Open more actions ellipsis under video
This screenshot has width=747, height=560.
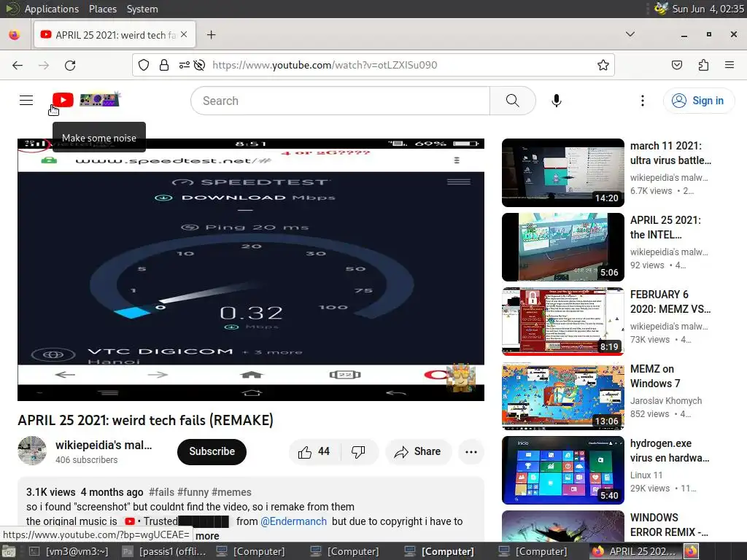pos(471,452)
